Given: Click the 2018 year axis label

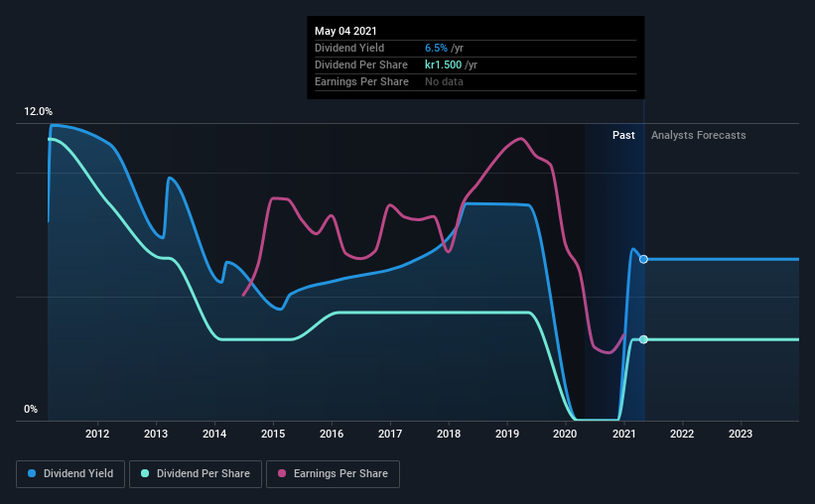Looking at the screenshot, I should pos(449,434).
